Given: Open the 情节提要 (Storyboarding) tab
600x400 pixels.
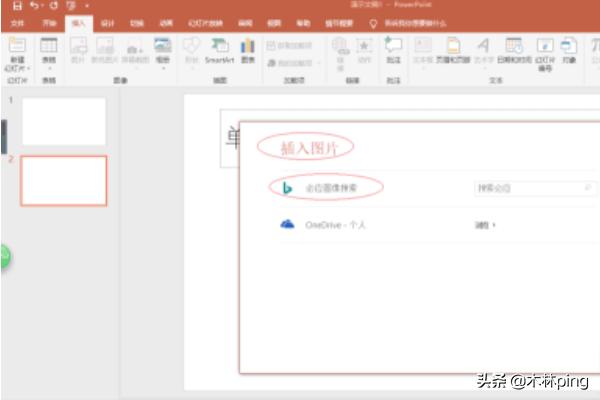Looking at the screenshot, I should tap(339, 23).
